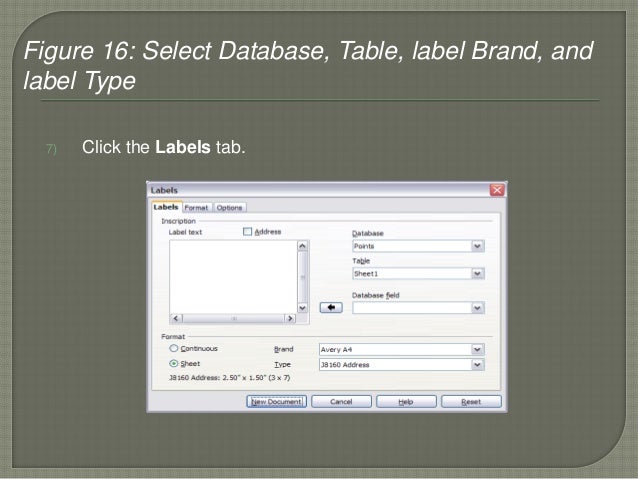
Task: Click the New Document button
Action: [x=276, y=402]
